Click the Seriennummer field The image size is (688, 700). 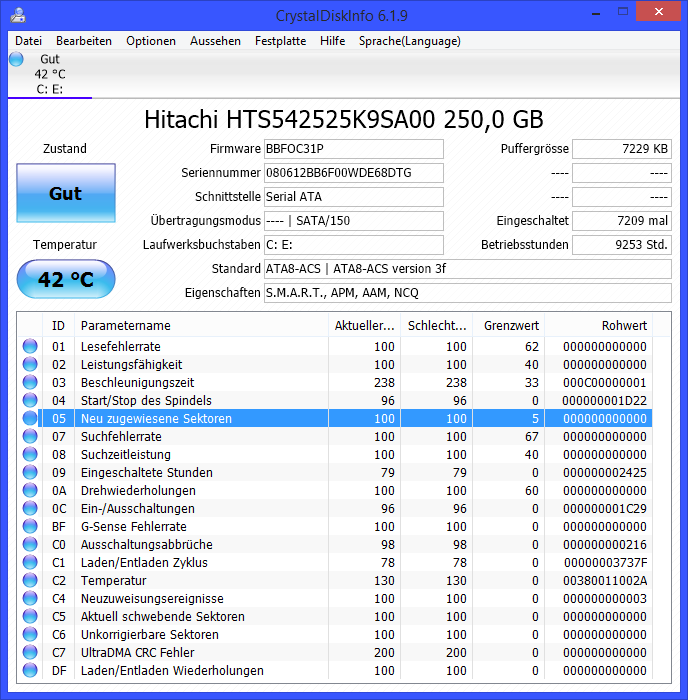coord(354,173)
